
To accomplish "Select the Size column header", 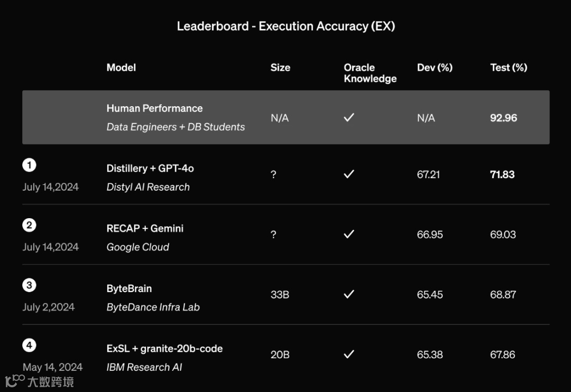I will [x=280, y=68].
